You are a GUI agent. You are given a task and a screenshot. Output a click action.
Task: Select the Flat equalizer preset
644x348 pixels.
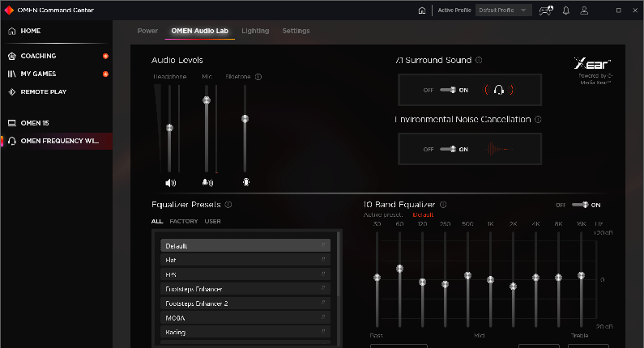[245, 260]
